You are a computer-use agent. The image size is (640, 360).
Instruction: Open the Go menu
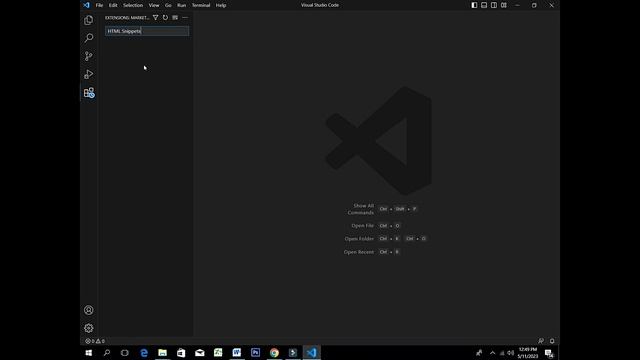[168, 5]
